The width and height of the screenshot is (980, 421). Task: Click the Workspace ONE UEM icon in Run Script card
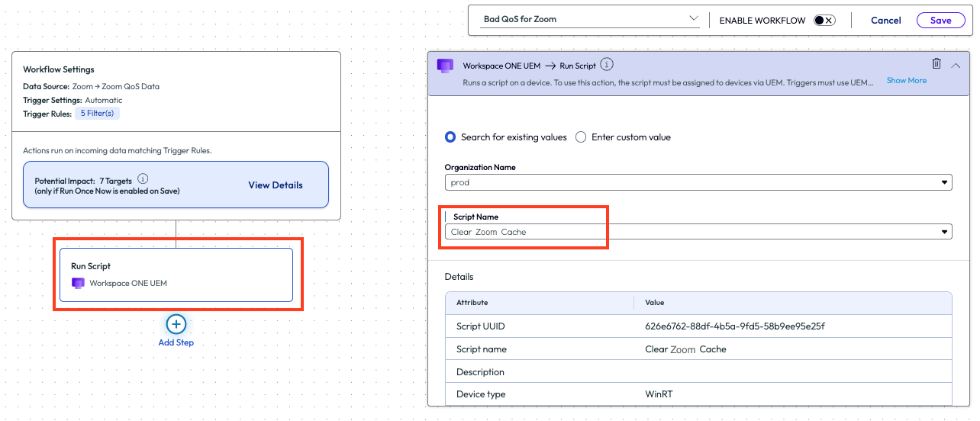point(77,283)
